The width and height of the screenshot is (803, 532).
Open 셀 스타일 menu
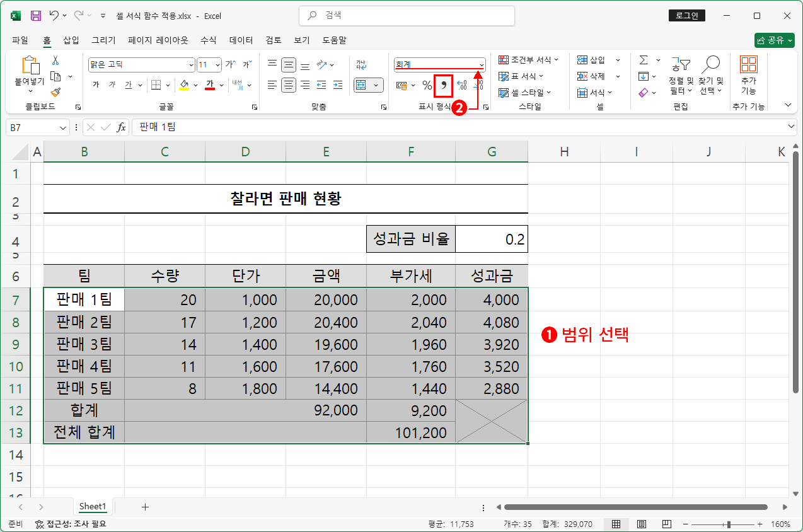click(524, 93)
